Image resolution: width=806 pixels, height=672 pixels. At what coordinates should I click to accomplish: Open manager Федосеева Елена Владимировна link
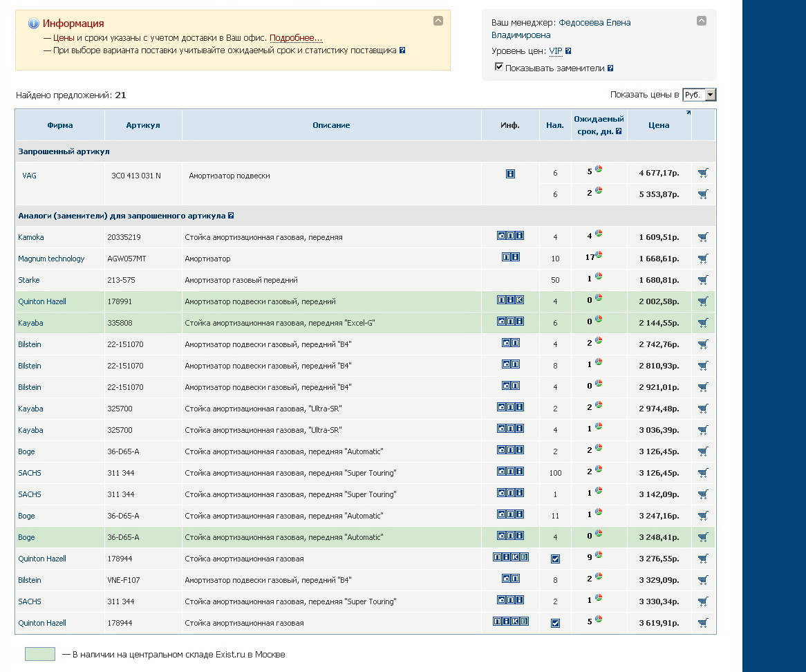tap(561, 29)
